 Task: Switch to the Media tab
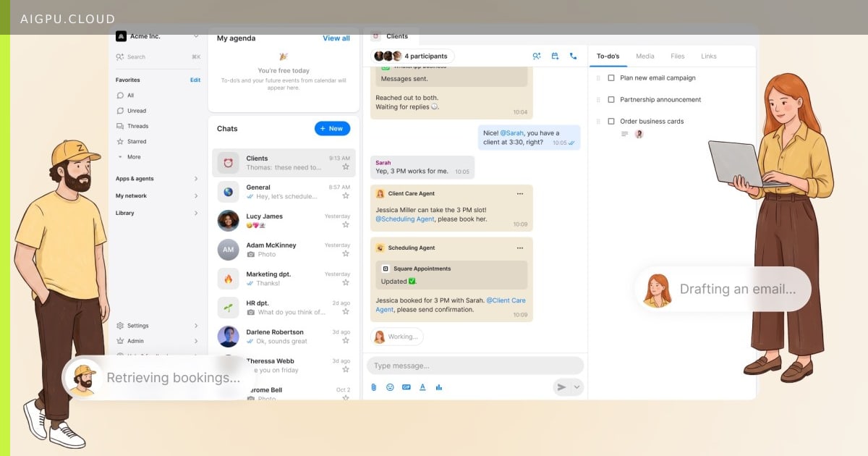[645, 56]
